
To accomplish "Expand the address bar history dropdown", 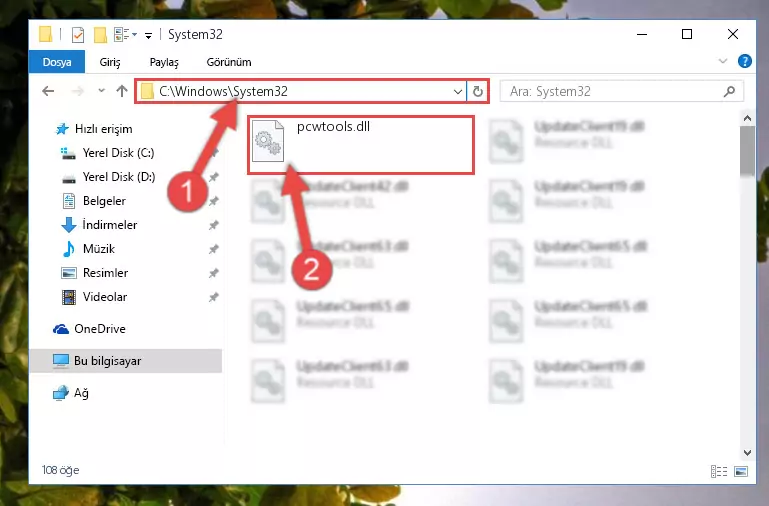I will point(458,92).
